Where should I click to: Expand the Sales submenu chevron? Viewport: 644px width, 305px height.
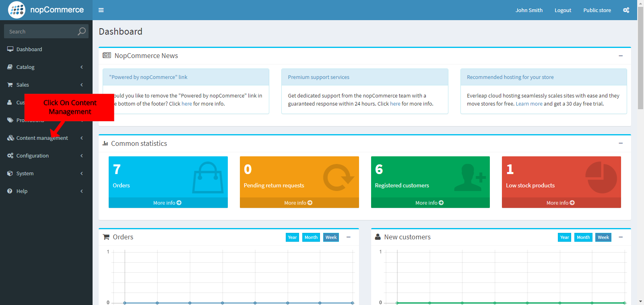[82, 85]
